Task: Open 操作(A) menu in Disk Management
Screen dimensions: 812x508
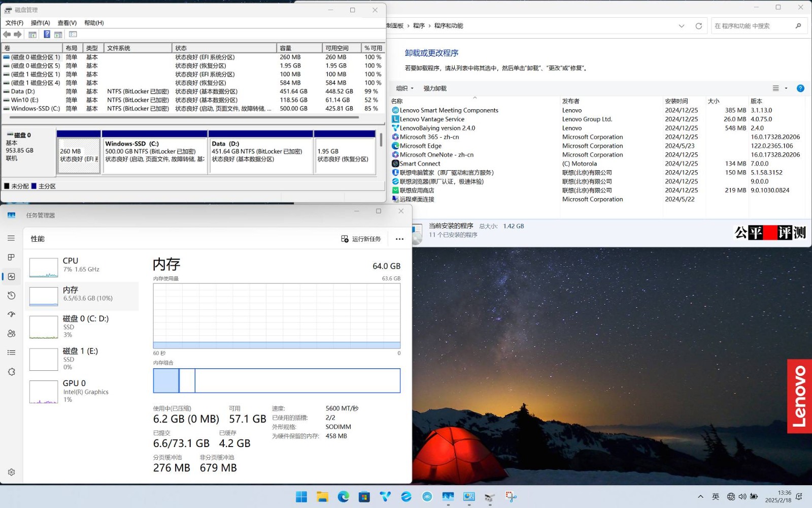Action: coord(40,23)
